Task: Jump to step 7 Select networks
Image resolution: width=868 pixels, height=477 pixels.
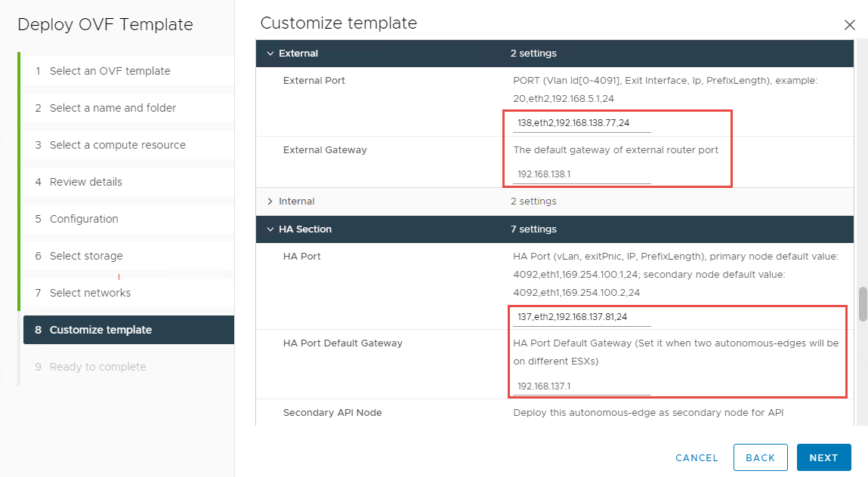Action: (90, 293)
